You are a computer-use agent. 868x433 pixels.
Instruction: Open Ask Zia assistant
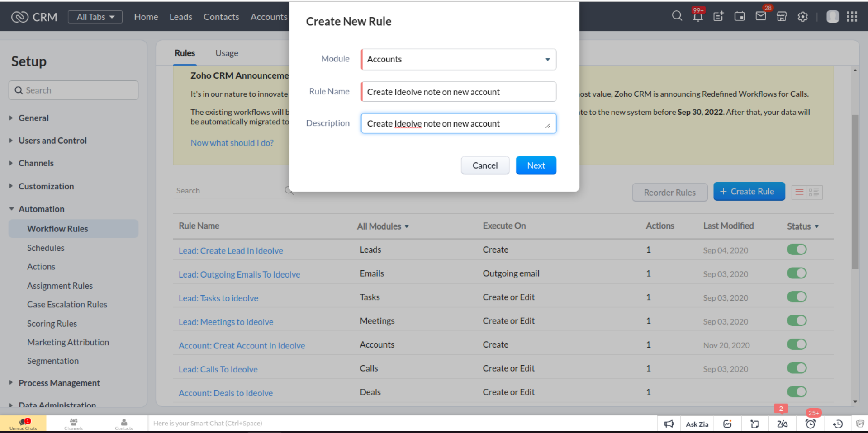click(x=697, y=424)
